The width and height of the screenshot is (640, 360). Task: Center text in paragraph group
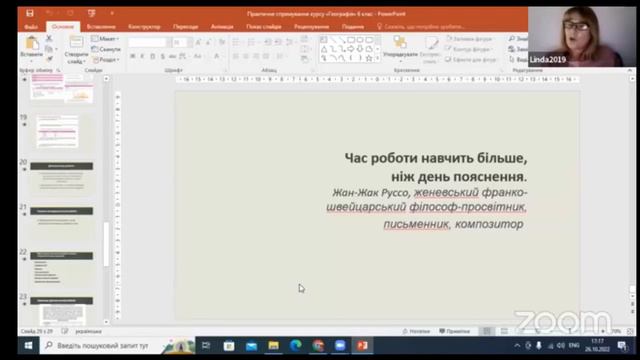246,56
